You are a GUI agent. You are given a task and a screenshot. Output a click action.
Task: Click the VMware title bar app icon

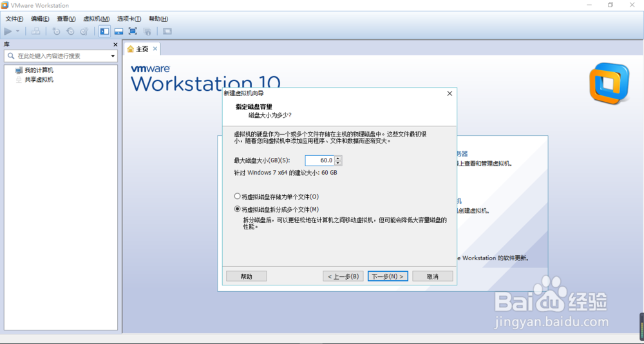pyautogui.click(x=5, y=5)
